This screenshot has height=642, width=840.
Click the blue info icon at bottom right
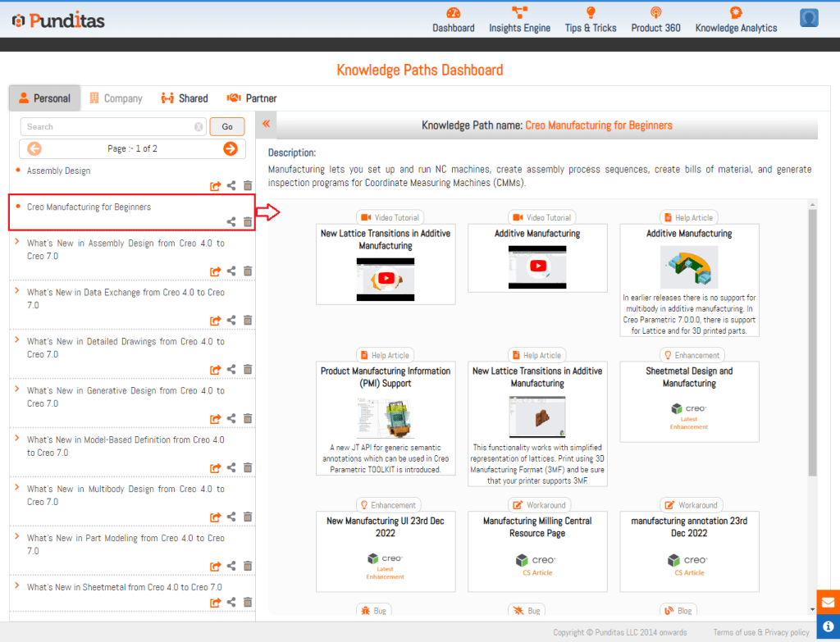(828, 626)
